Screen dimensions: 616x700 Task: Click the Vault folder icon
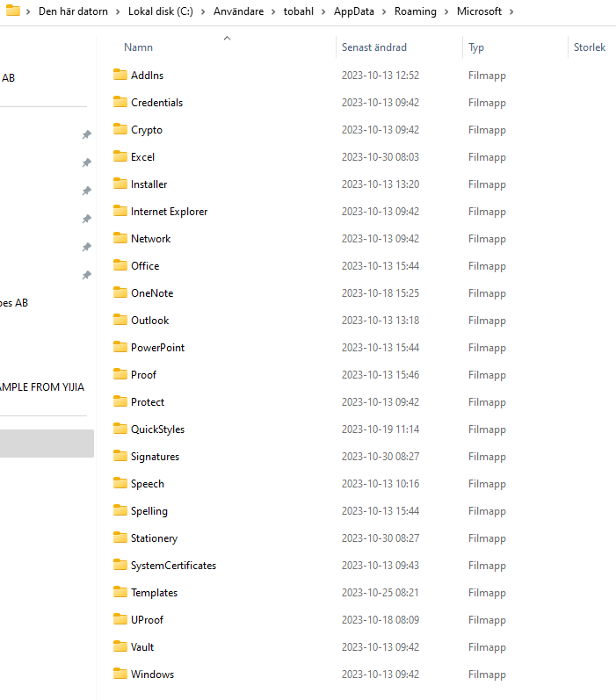coord(120,646)
